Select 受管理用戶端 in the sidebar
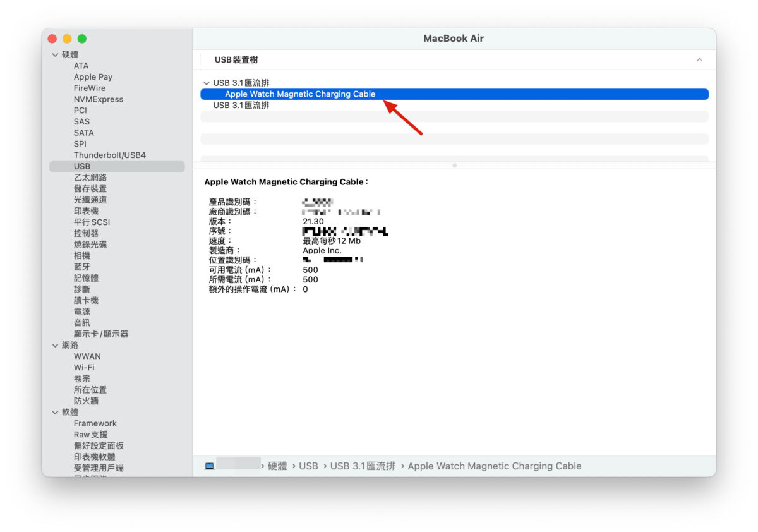 coord(99,468)
